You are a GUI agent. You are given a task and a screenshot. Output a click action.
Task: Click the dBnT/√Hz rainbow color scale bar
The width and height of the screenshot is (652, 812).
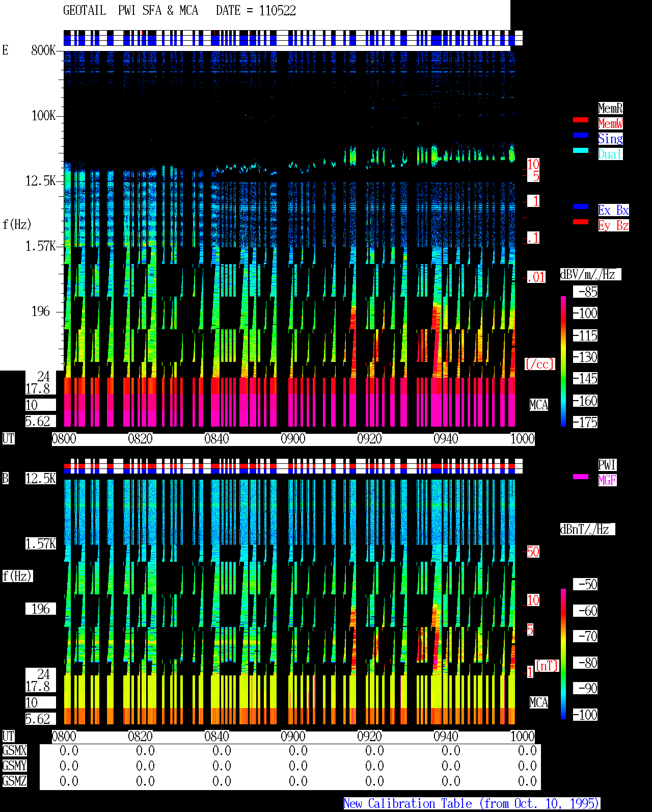click(x=563, y=654)
